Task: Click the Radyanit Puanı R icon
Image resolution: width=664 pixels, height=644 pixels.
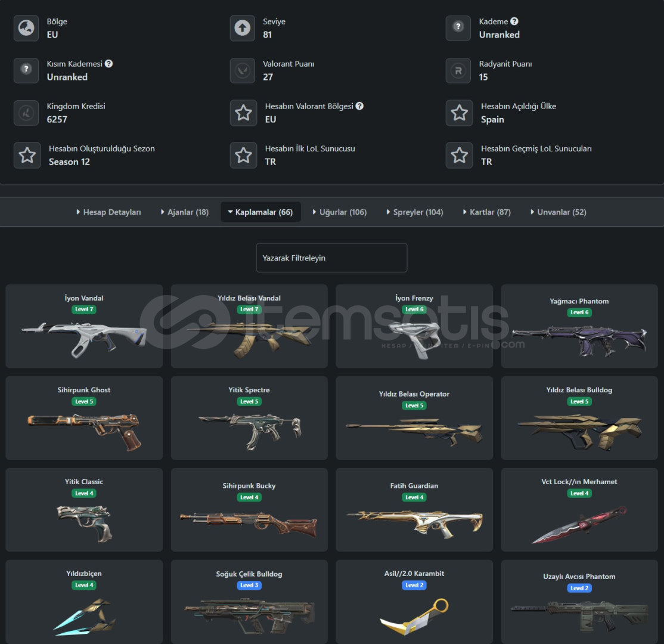Action: 458,70
